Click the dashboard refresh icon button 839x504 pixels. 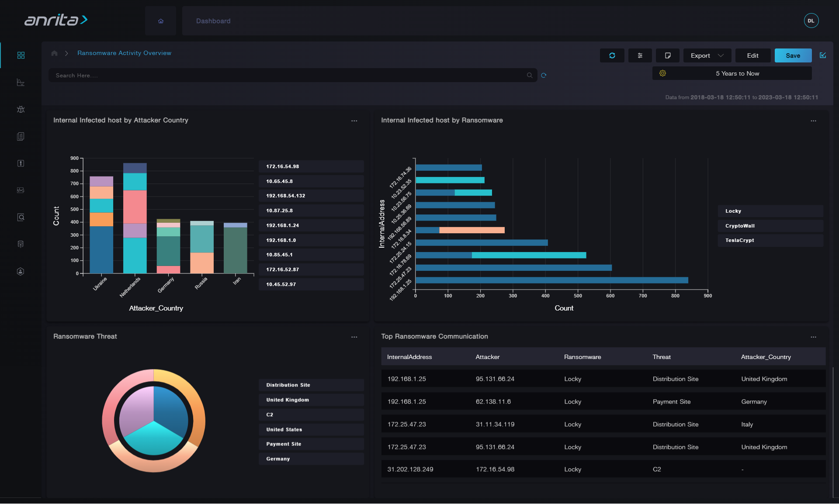coord(612,55)
